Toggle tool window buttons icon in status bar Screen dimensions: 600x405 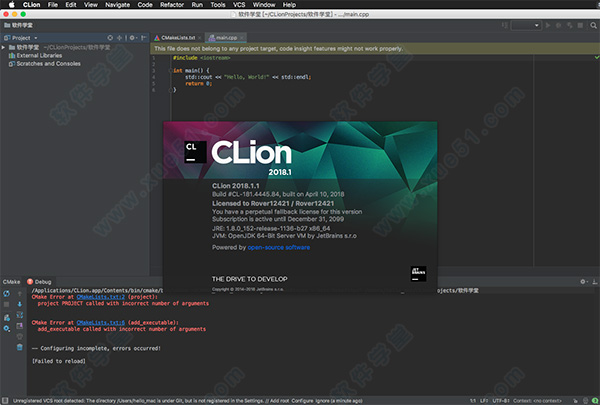click(x=5, y=401)
